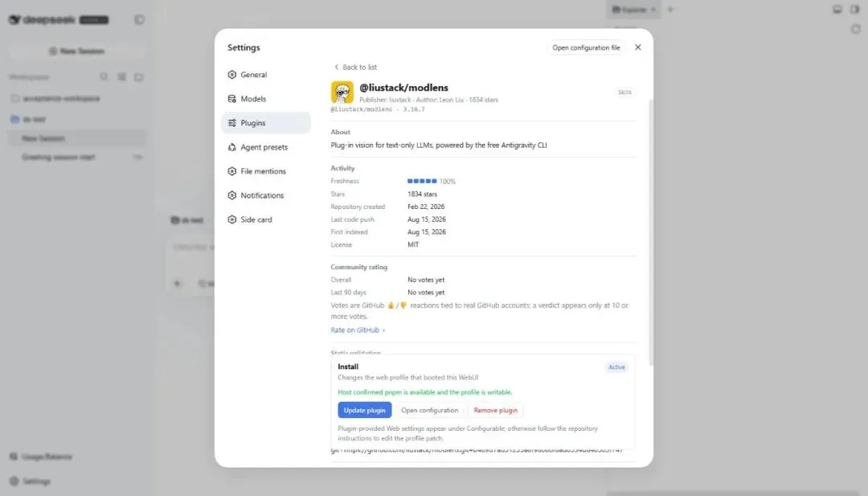Click the add workspace folder icon
This screenshot has height=496, width=868.
pyautogui.click(x=139, y=77)
